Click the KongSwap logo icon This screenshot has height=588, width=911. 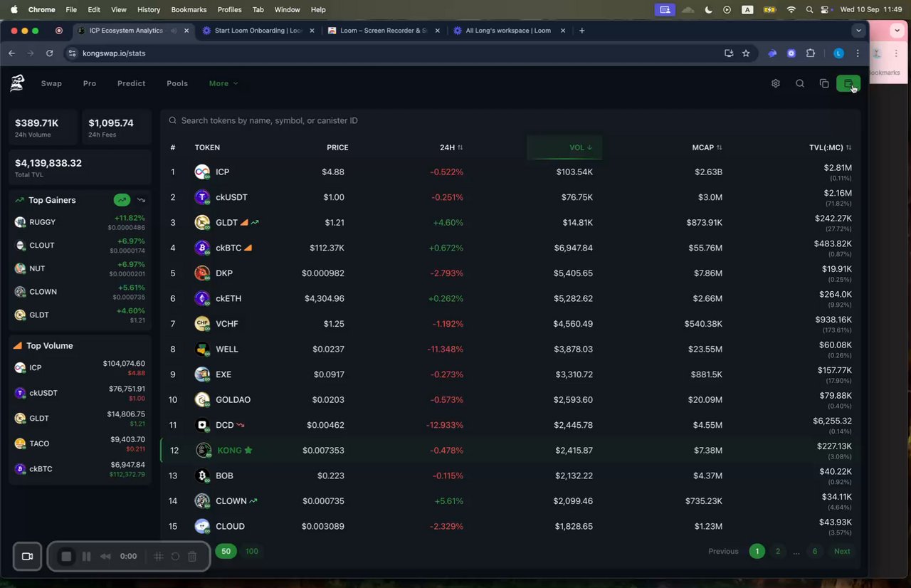[17, 83]
